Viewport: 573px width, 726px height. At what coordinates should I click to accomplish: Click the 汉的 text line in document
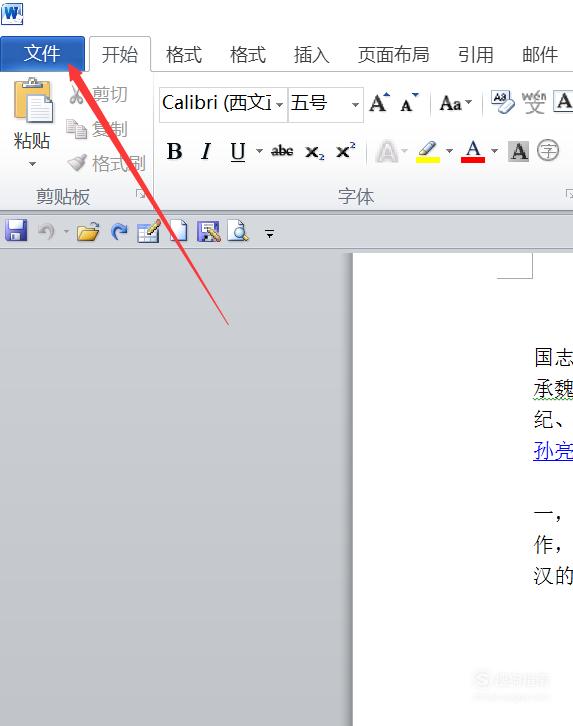[553, 576]
